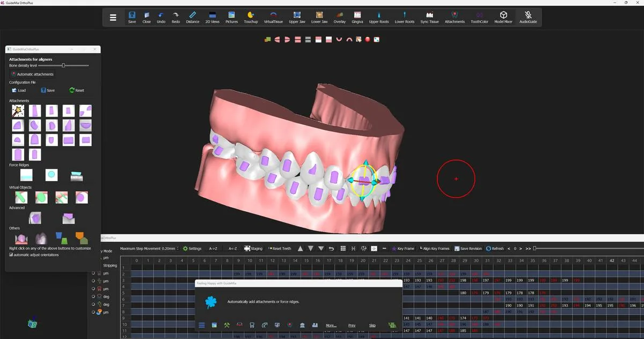Toggle the Overlay view
The image size is (644, 339).
click(340, 17)
